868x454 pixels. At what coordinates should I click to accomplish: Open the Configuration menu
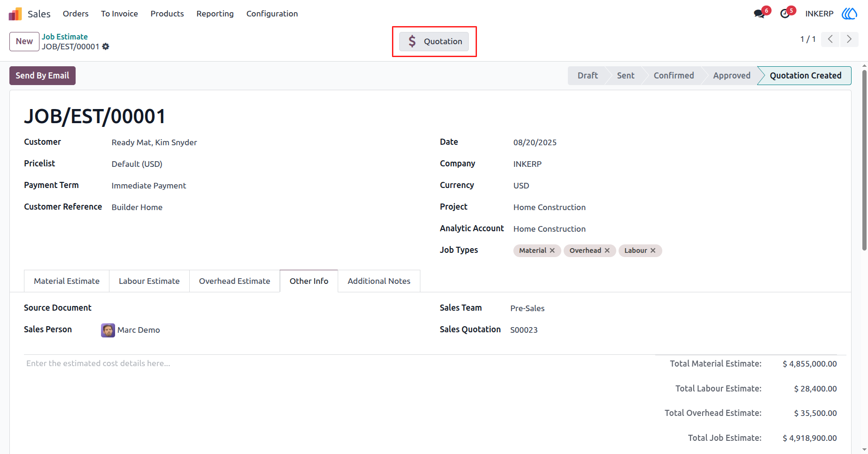(272, 14)
